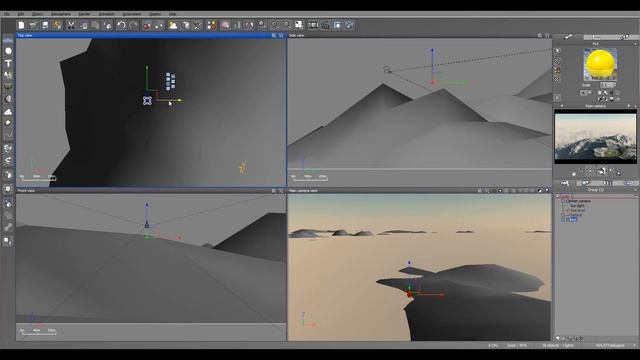This screenshot has height=360, width=640.
Task: Redo the last undone action
Action: tap(133, 25)
